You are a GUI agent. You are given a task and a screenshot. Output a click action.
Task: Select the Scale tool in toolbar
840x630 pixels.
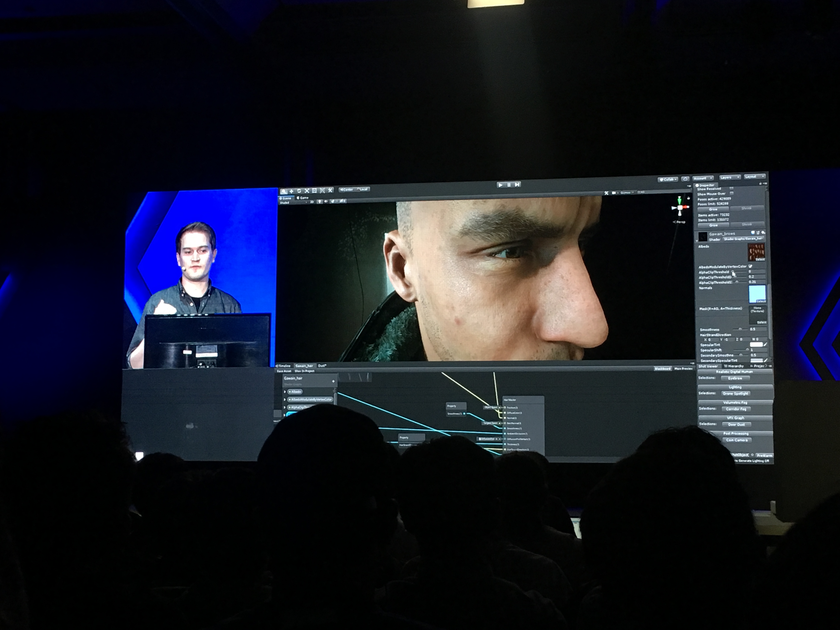coord(307,191)
